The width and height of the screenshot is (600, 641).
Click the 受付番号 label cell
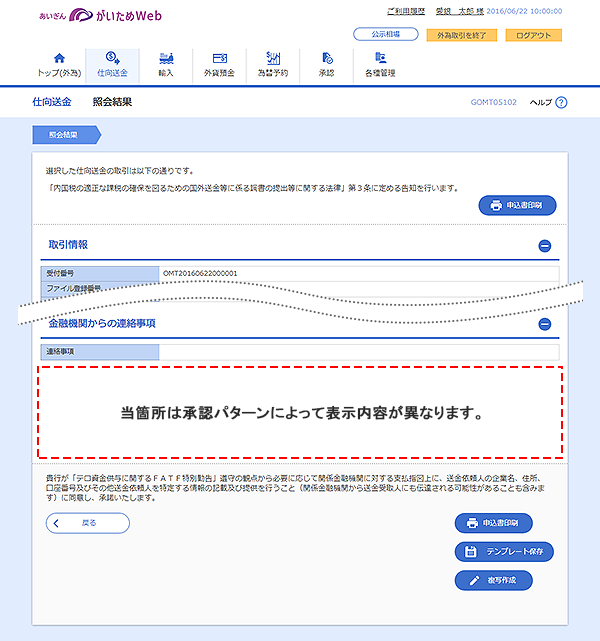click(x=100, y=273)
